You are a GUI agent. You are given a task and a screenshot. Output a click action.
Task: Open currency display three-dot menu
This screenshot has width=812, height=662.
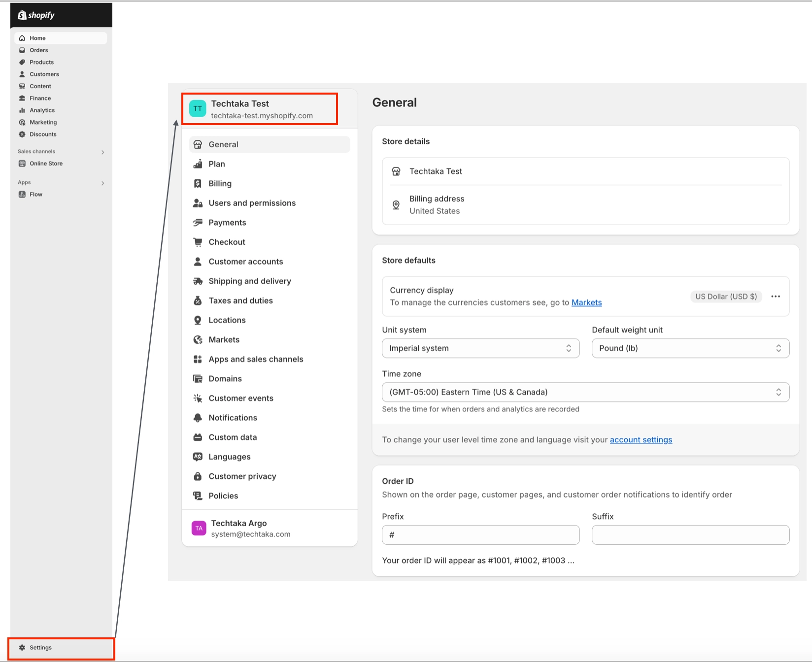point(776,297)
